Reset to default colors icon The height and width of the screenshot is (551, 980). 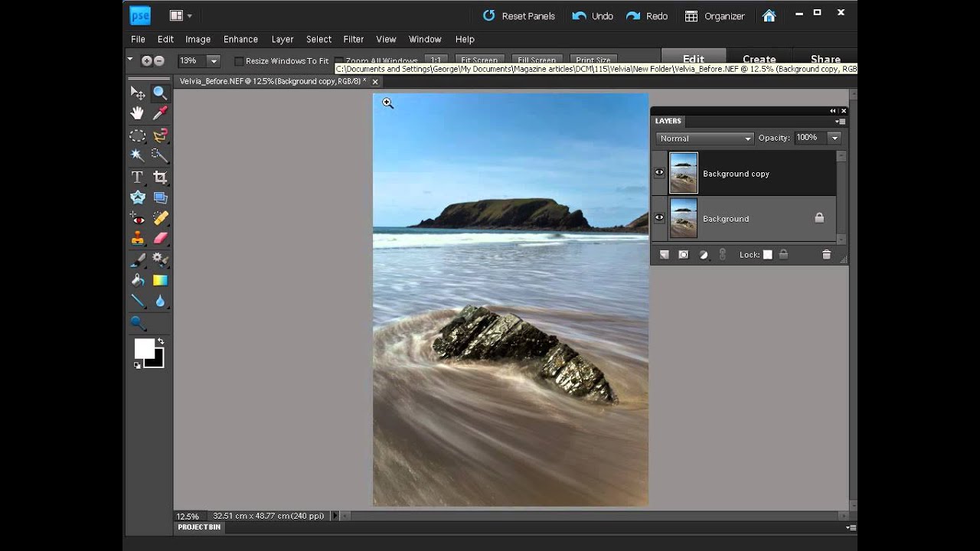(138, 365)
